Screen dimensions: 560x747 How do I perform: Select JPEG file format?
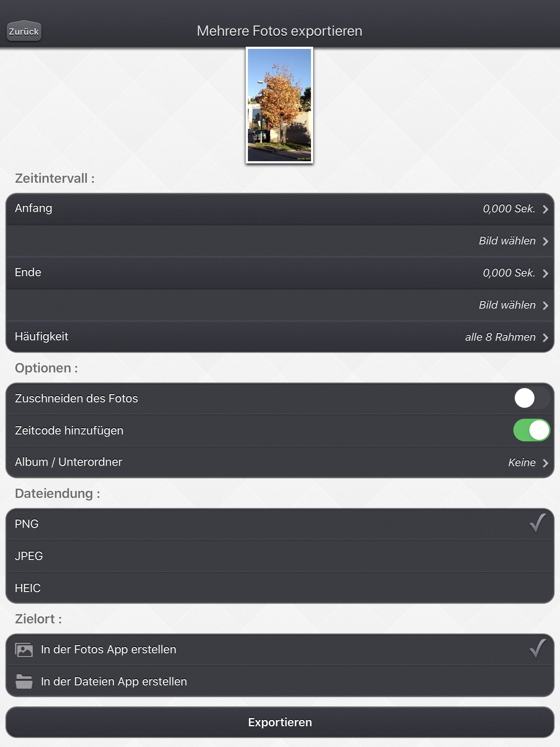(280, 556)
